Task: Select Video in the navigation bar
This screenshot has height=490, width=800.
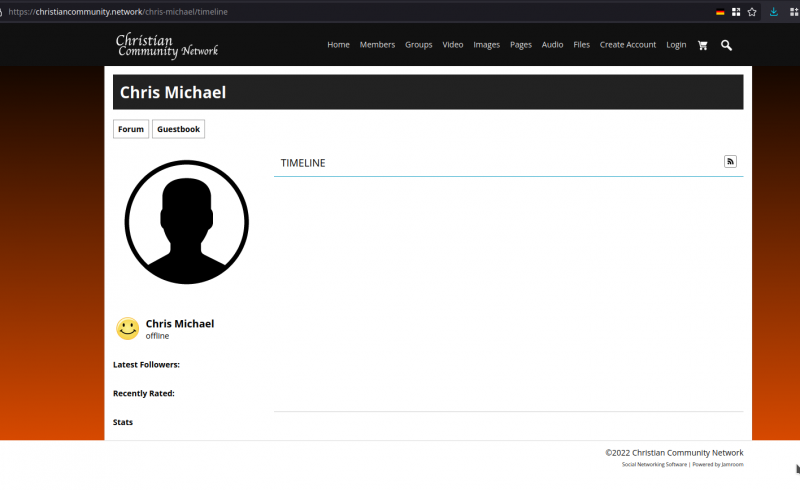Action: click(452, 45)
